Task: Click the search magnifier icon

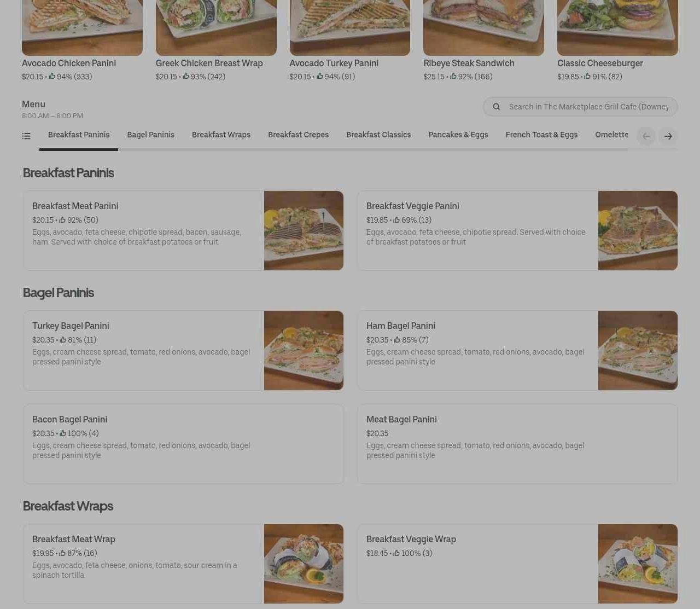Action: [x=496, y=107]
